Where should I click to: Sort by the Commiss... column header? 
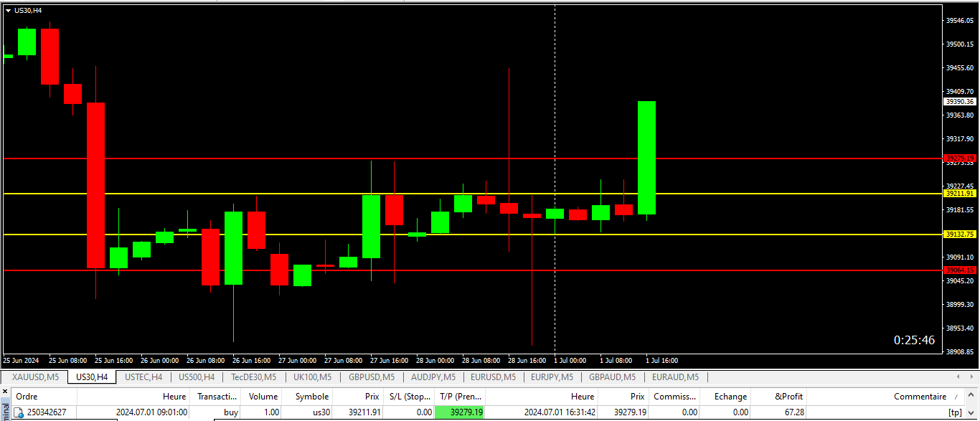click(674, 396)
